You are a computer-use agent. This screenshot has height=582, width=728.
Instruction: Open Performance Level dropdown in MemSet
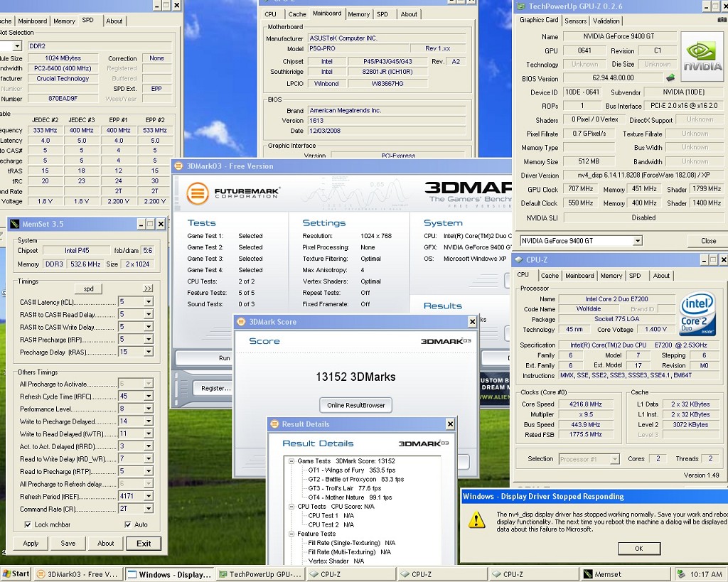click(148, 409)
